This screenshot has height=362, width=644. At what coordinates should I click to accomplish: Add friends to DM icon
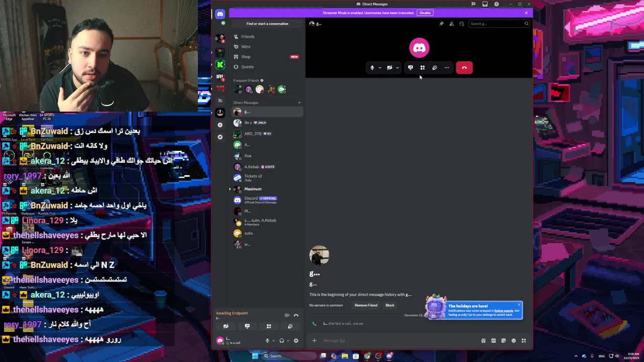point(451,24)
